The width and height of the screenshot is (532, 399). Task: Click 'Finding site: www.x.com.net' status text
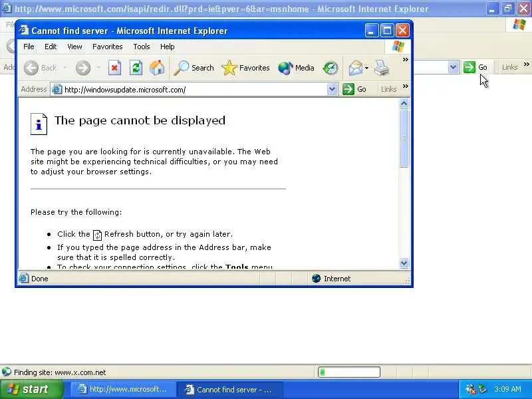(x=60, y=372)
